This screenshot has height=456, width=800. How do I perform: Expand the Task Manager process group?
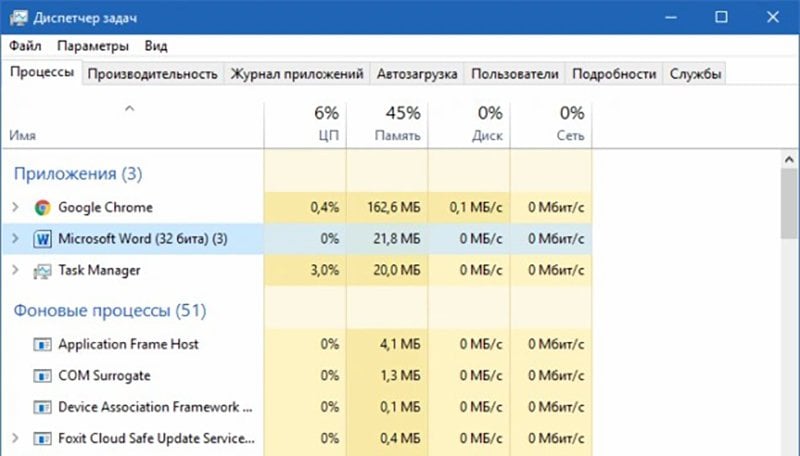point(16,270)
